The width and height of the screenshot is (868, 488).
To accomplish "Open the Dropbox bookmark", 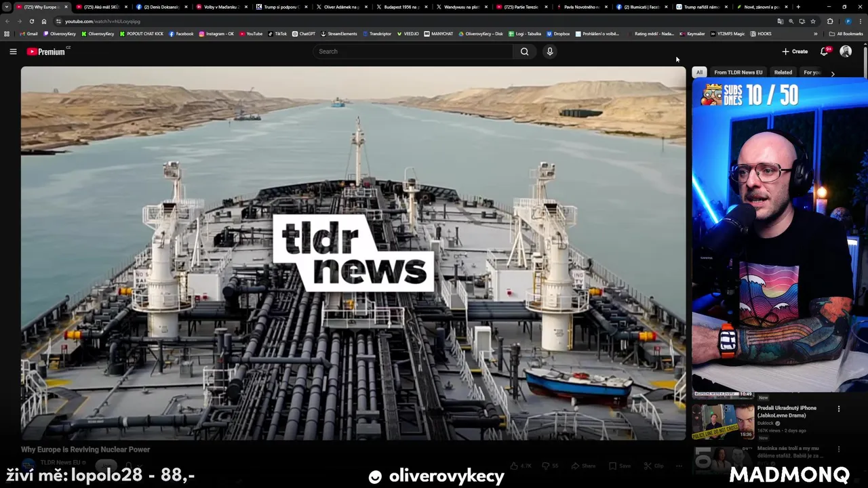I will (x=559, y=34).
